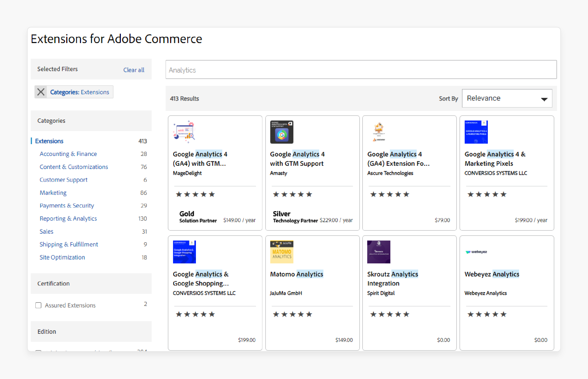Open the Matomo Analytics logo image
The height and width of the screenshot is (379, 588).
282,252
